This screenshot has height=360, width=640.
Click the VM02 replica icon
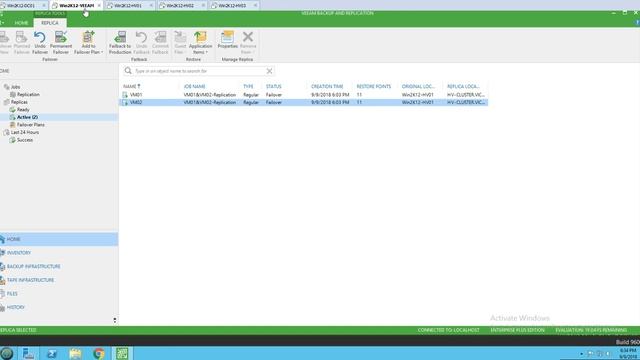(125, 102)
